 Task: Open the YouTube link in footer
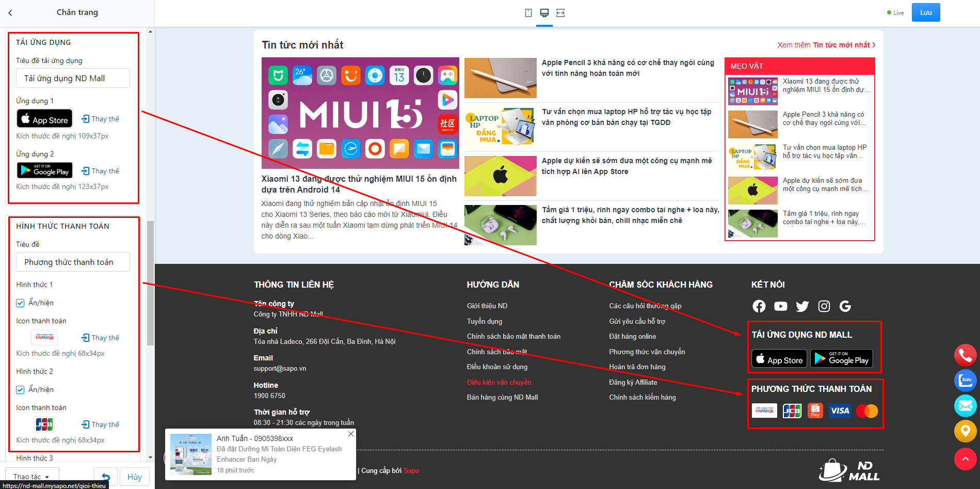click(781, 306)
